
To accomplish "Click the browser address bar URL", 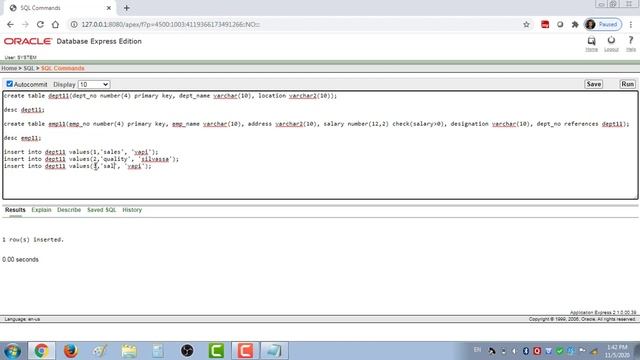I will (171, 24).
